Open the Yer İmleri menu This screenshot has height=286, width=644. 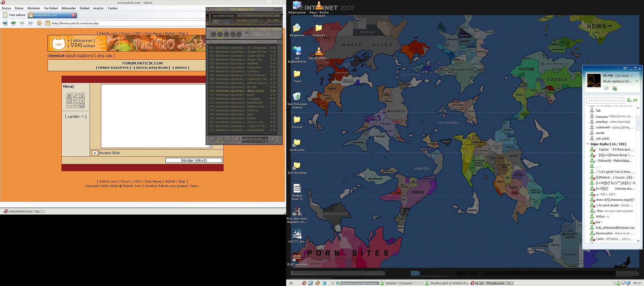tap(51, 8)
